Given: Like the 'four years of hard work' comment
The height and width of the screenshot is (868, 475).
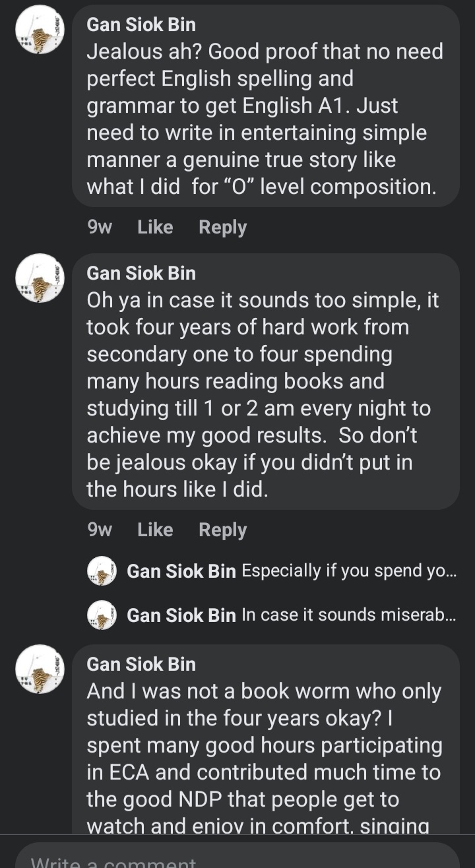Looking at the screenshot, I should [x=155, y=530].
